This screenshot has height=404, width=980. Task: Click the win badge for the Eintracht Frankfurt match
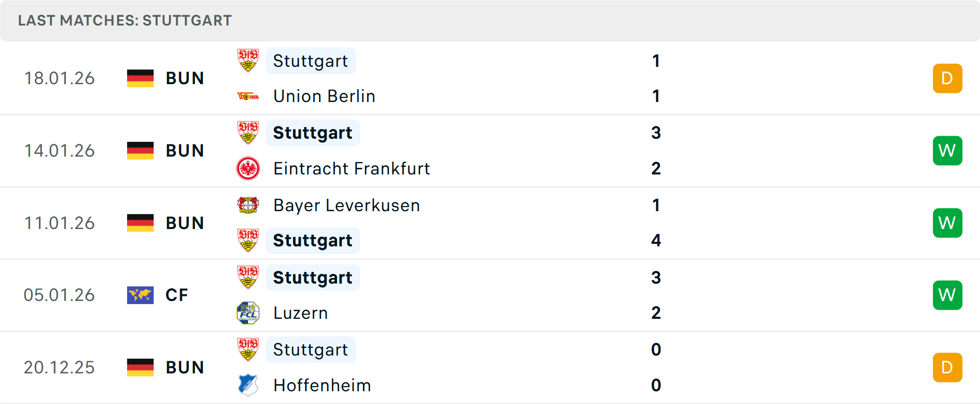(x=947, y=150)
